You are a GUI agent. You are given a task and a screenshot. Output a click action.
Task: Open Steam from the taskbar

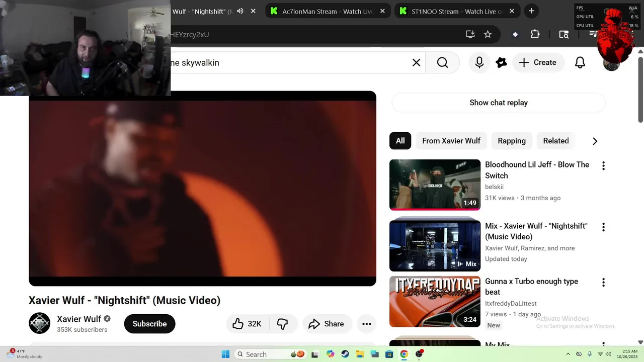coord(345,354)
